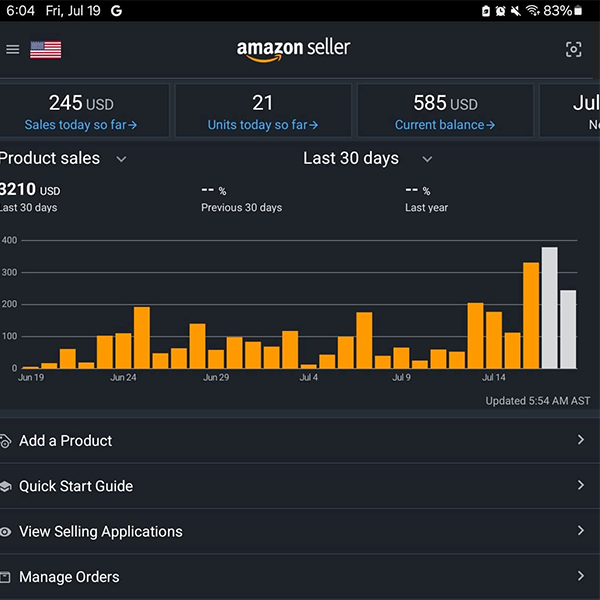600x600 pixels.
Task: Open the Units today so far link
Action: (x=263, y=125)
